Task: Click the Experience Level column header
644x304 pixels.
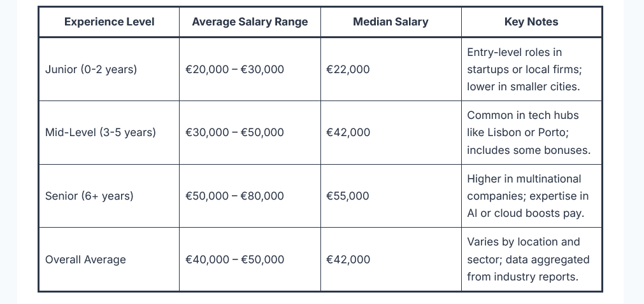Action: coord(109,22)
